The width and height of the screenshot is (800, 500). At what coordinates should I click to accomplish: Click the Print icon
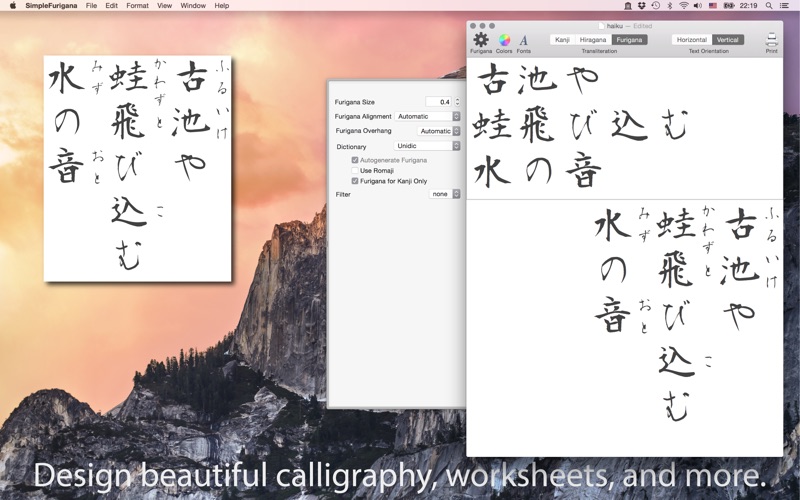[x=771, y=40]
